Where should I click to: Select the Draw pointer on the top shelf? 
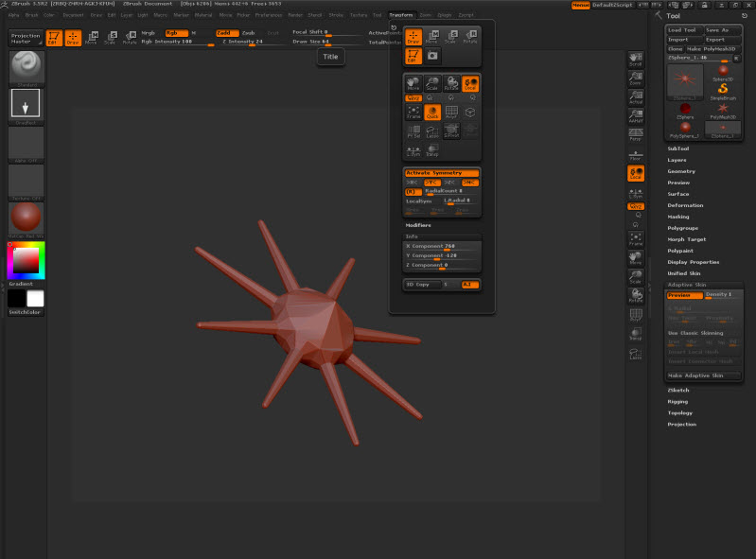click(x=73, y=38)
